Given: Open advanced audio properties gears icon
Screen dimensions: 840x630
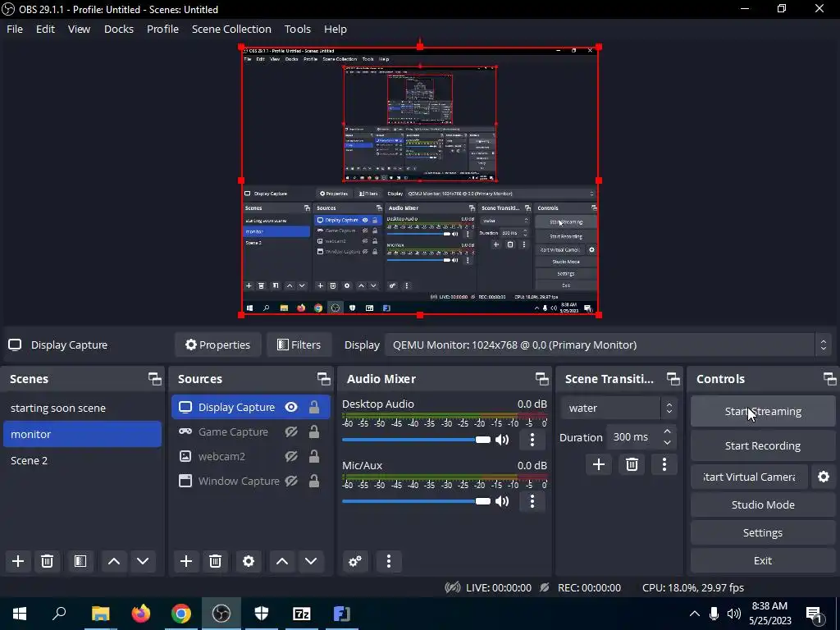Looking at the screenshot, I should (355, 561).
